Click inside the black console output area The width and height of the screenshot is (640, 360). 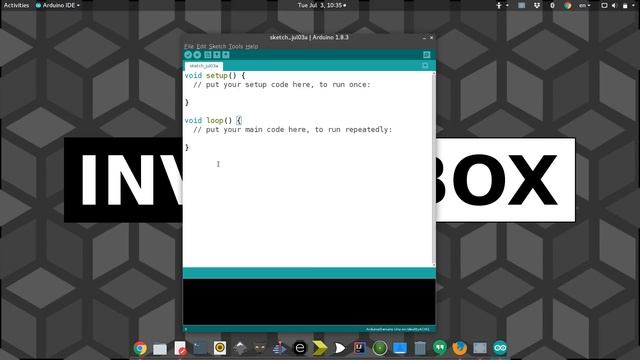[x=309, y=302]
